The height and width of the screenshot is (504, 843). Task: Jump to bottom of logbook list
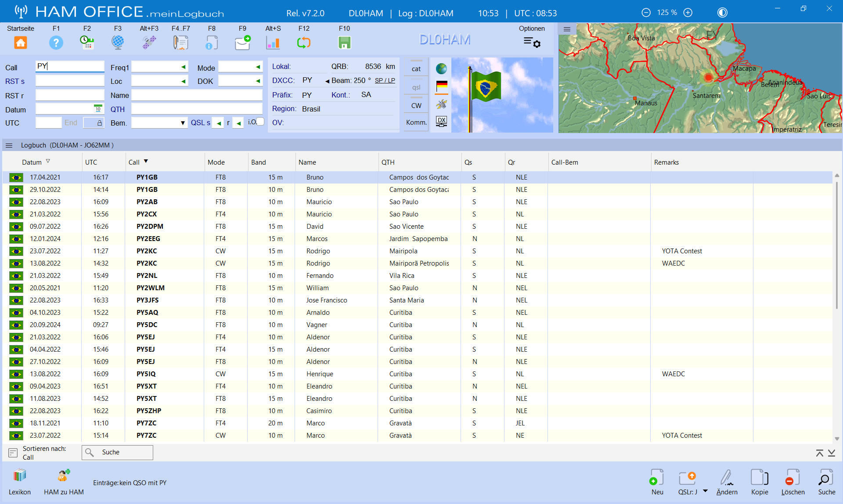click(x=832, y=453)
